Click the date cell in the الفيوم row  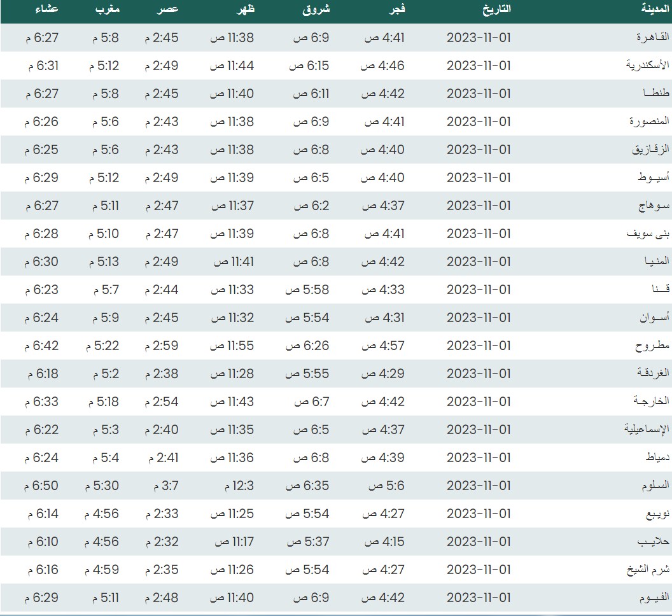pyautogui.click(x=479, y=598)
